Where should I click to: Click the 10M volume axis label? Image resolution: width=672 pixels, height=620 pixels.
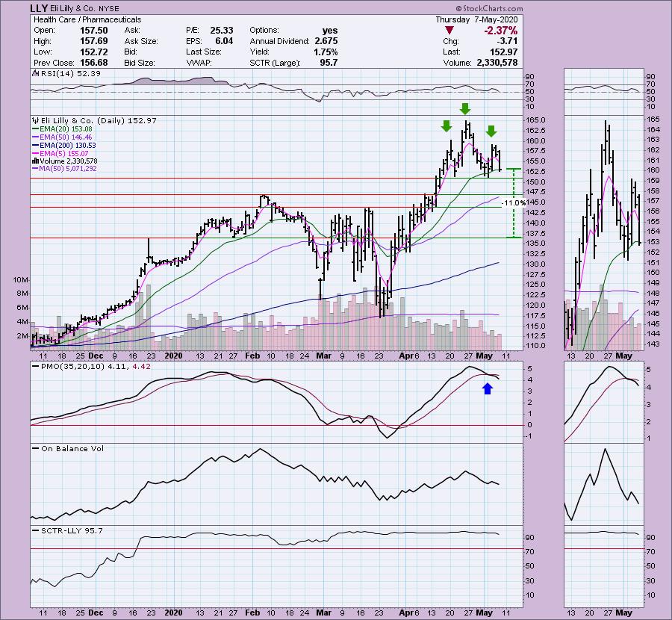[21, 280]
